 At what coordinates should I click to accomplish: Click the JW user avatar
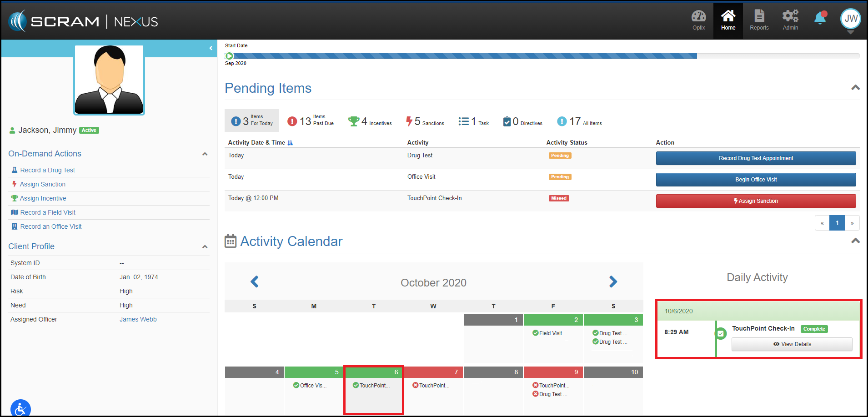pos(850,19)
